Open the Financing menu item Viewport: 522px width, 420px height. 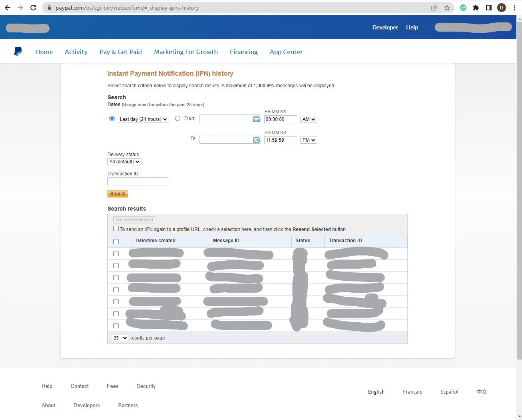pyautogui.click(x=244, y=52)
